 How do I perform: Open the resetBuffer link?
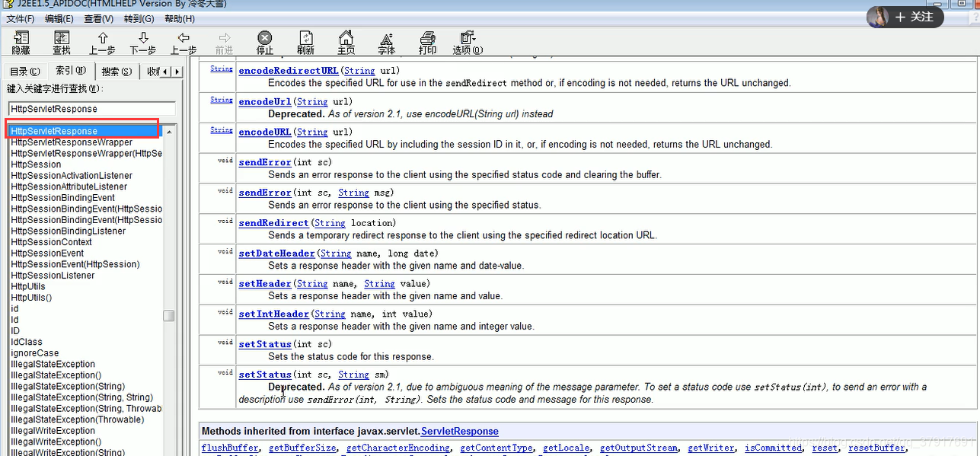click(x=876, y=448)
